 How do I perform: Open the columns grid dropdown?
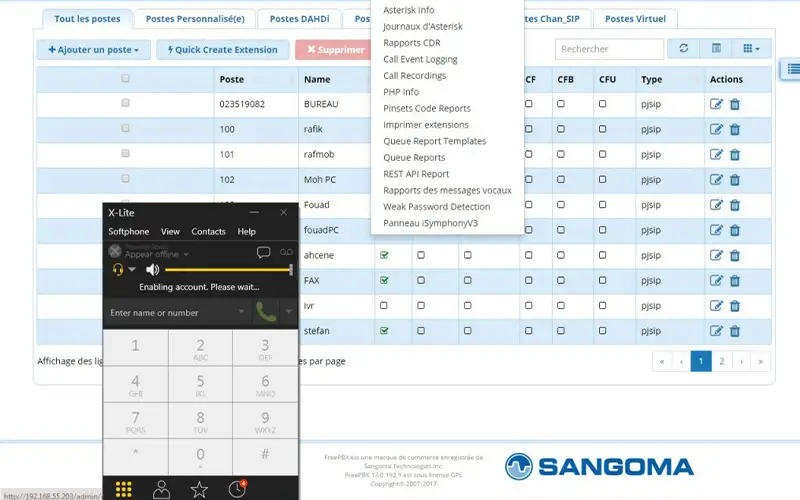coord(750,49)
